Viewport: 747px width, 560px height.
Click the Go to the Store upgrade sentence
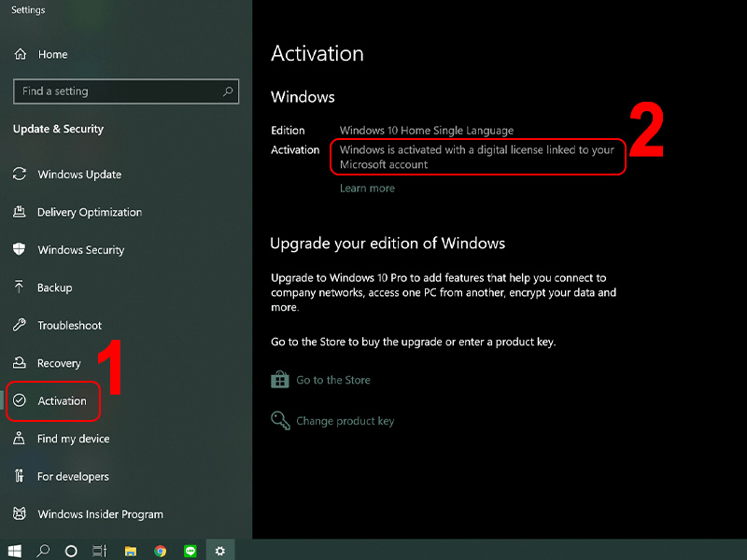413,342
